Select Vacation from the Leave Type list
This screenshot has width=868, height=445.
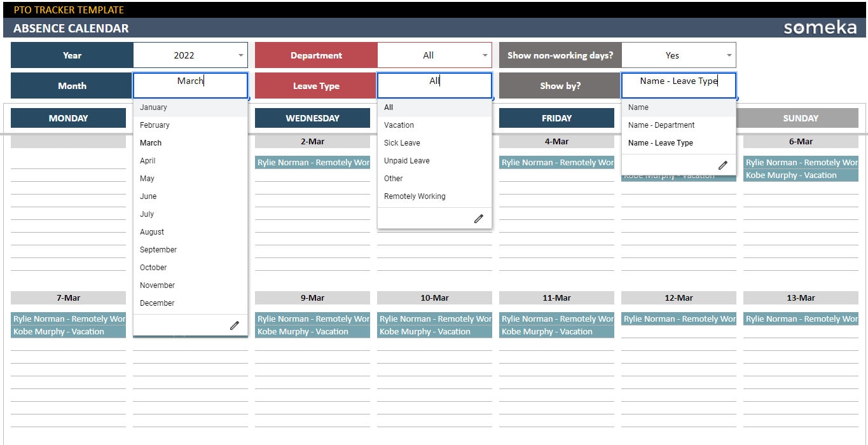pyautogui.click(x=399, y=125)
